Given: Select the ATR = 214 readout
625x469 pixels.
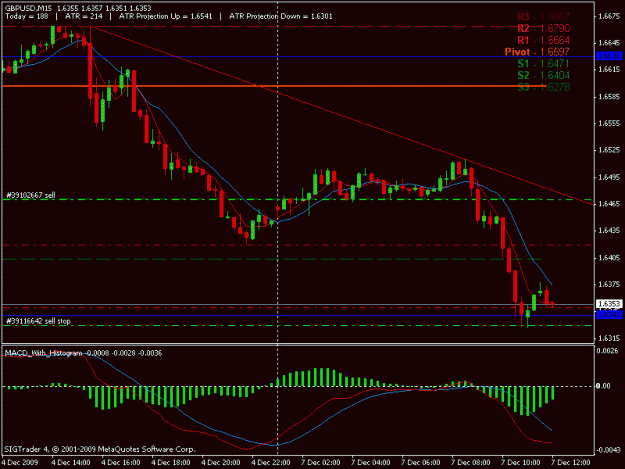Looking at the screenshot, I should 84,16.
